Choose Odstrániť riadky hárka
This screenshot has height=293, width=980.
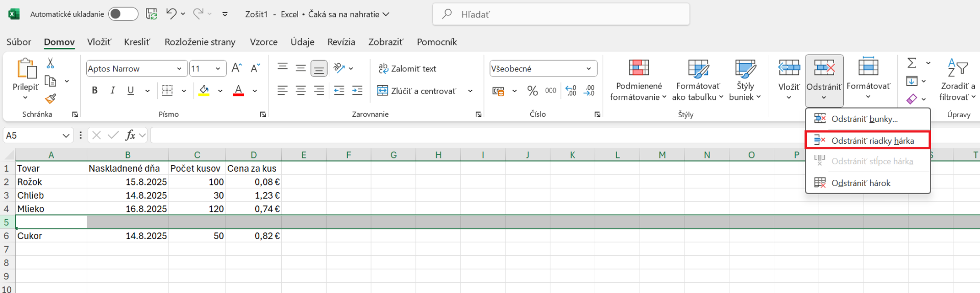[868, 141]
